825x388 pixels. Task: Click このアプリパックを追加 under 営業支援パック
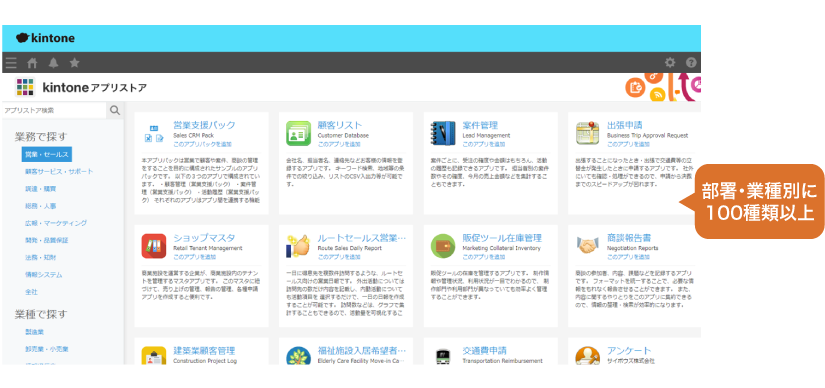click(x=203, y=144)
